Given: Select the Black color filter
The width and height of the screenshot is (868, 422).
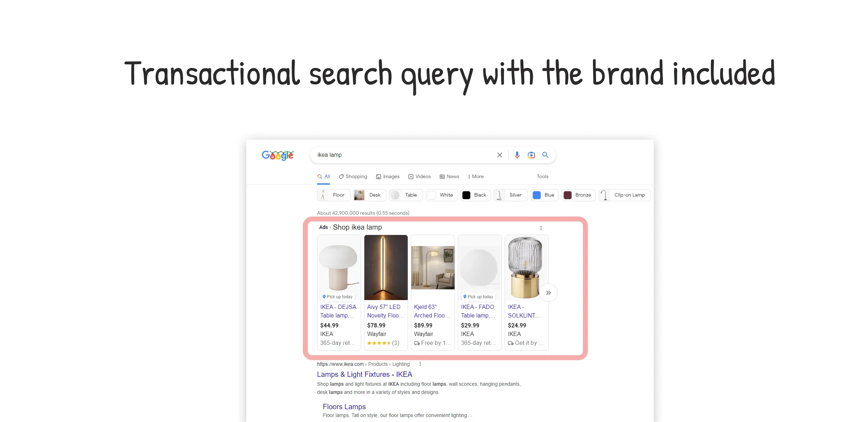Looking at the screenshot, I should click(476, 195).
